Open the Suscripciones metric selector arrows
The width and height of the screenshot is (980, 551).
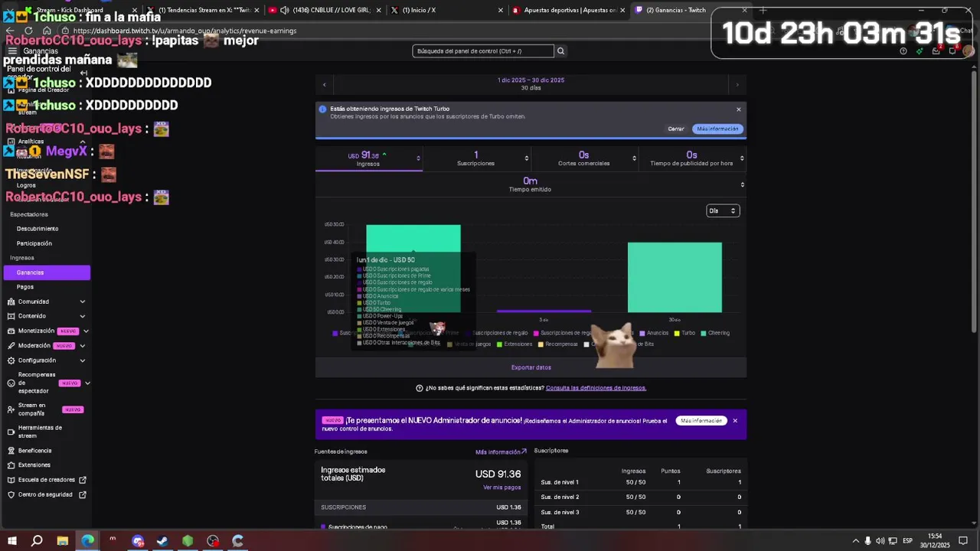pyautogui.click(x=526, y=158)
